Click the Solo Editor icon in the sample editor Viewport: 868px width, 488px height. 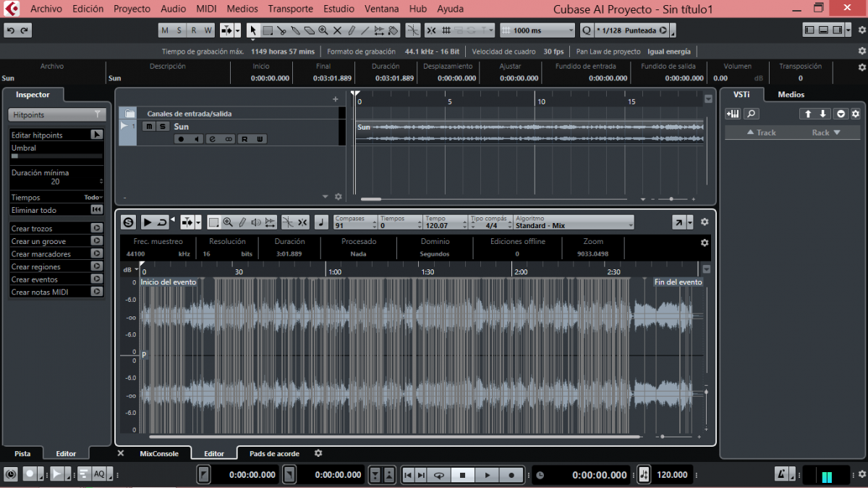click(x=128, y=222)
